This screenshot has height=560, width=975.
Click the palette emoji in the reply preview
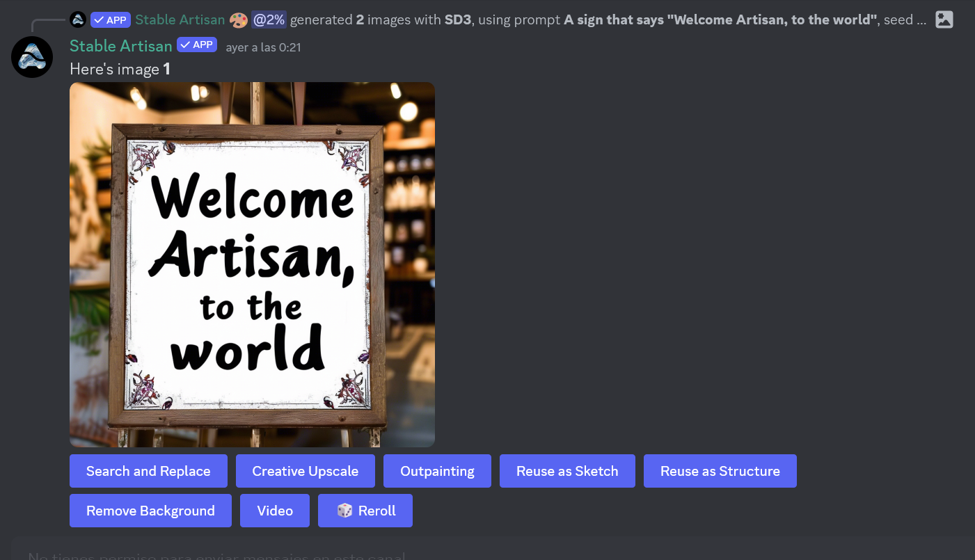coord(238,19)
